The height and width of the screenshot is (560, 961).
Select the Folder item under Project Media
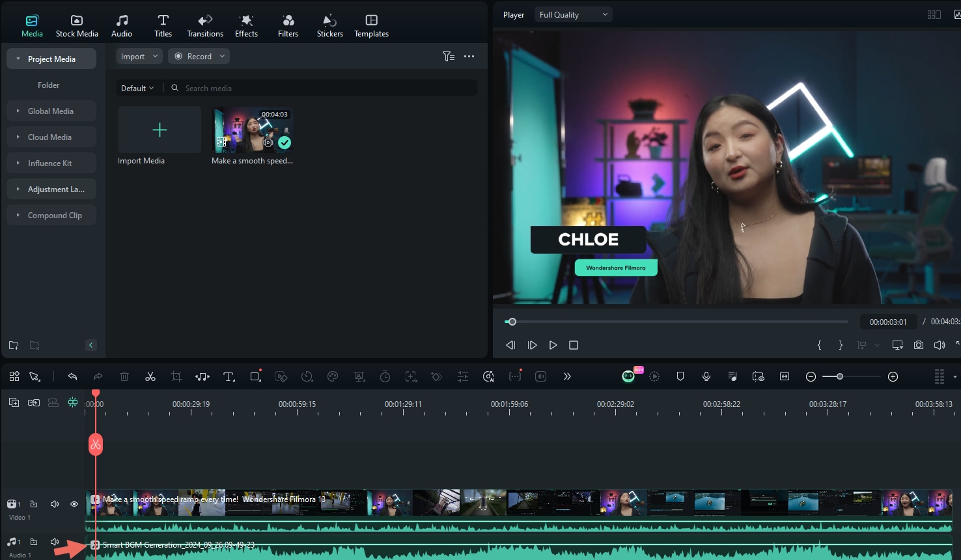[x=48, y=85]
